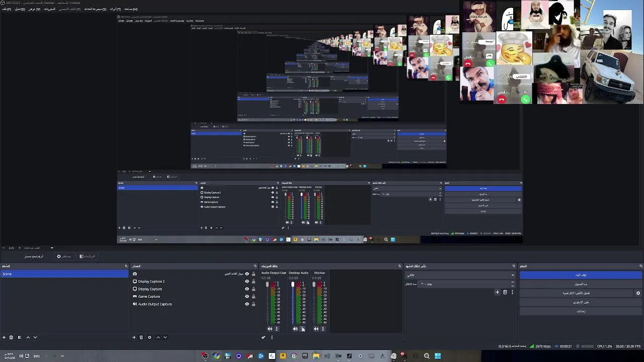Show hidden icons chevron in system tray
This screenshot has width=644, height=362.
(x=62, y=356)
